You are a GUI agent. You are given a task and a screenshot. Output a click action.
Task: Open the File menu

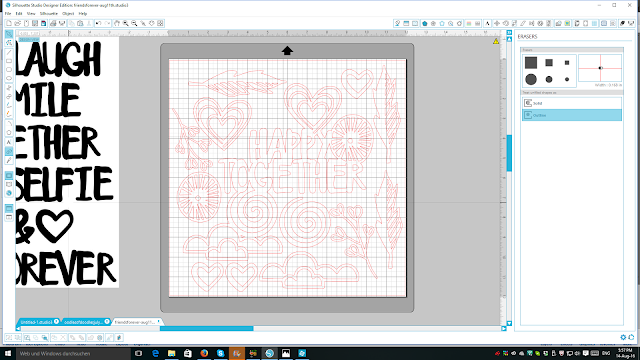(x=8, y=13)
